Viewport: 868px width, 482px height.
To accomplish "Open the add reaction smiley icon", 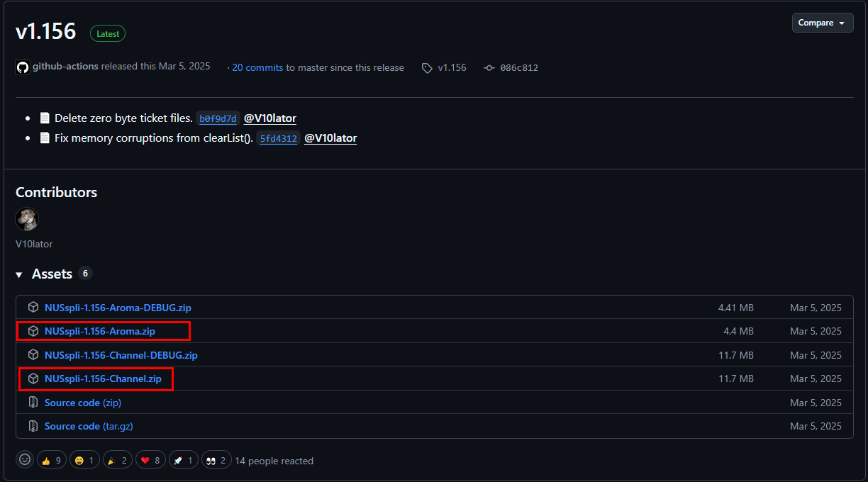I will tap(24, 459).
